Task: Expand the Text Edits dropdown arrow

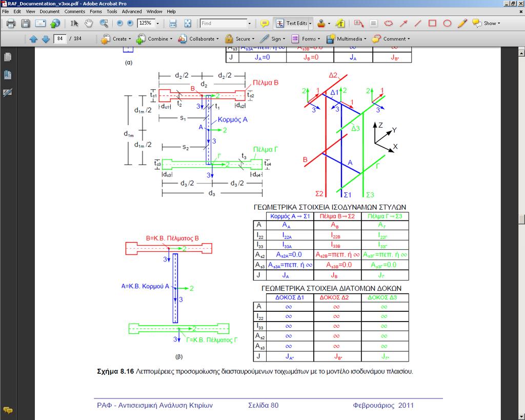Action: coord(310,24)
